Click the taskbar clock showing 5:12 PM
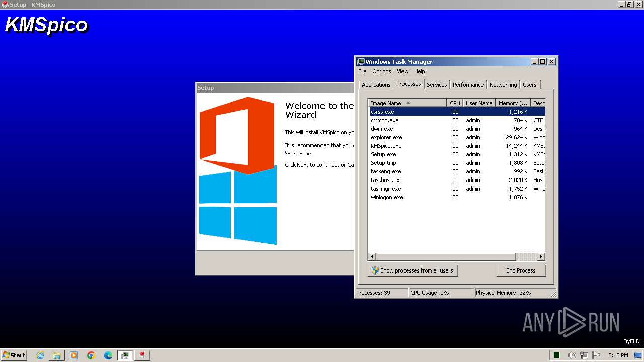 pos(618,355)
